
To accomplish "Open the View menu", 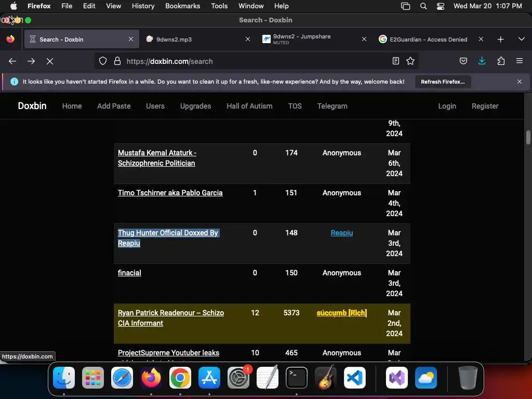I will coord(114,6).
